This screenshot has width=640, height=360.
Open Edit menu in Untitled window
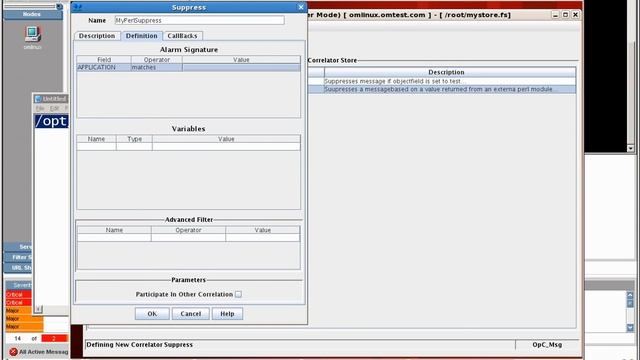click(x=54, y=108)
